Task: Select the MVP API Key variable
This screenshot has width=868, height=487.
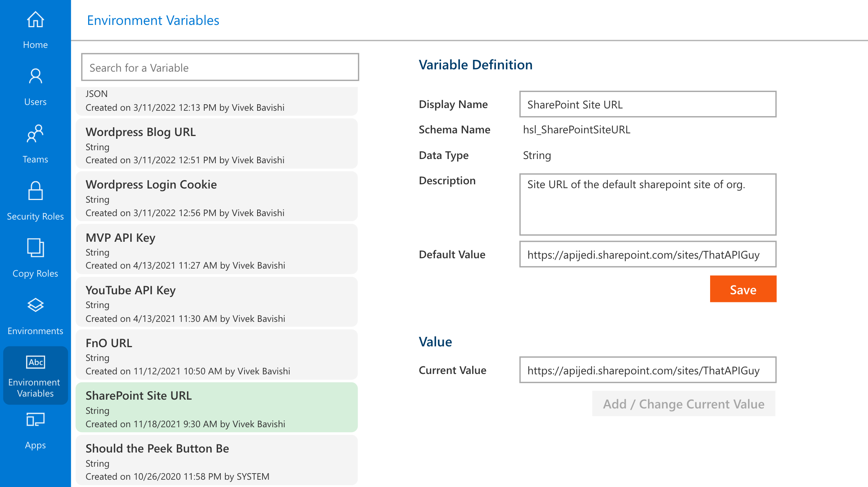Action: [217, 249]
